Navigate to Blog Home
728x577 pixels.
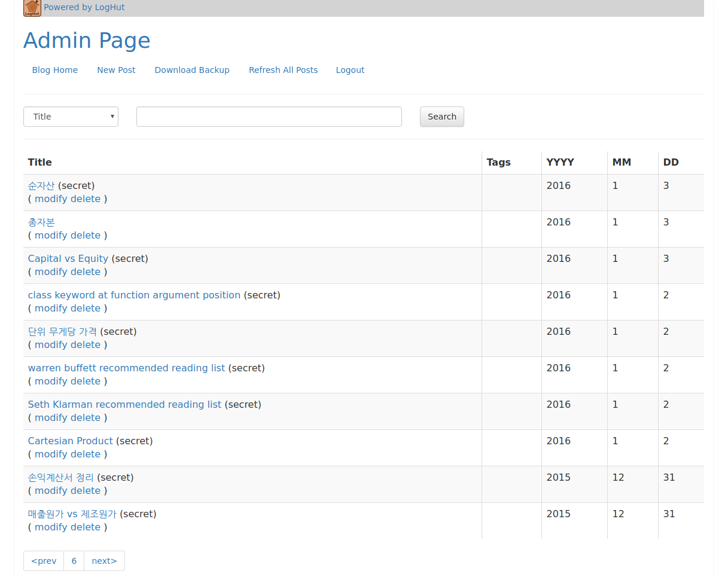coord(54,70)
